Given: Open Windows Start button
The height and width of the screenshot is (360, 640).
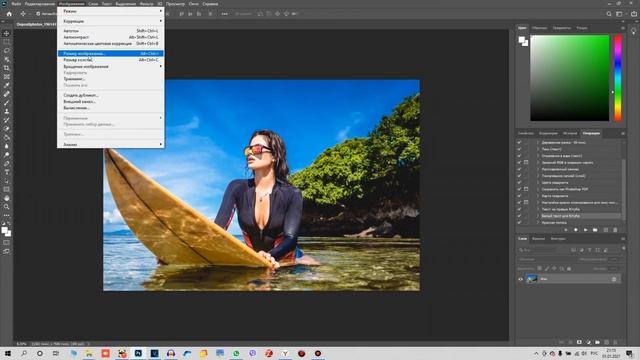Looking at the screenshot, I should click(x=8, y=353).
